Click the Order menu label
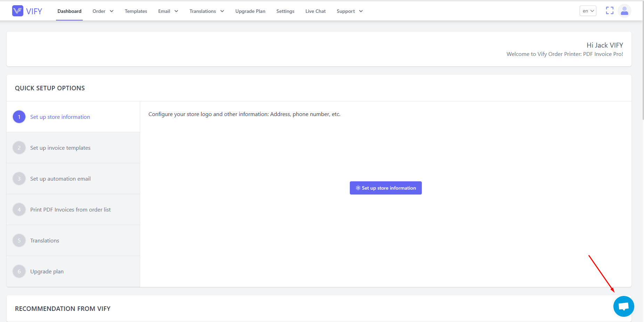Viewport: 644px width, 322px height. 99,11
